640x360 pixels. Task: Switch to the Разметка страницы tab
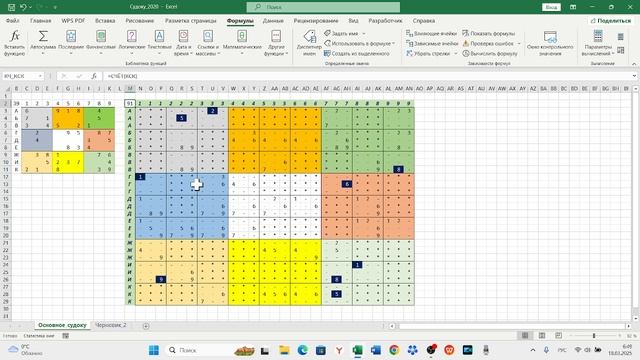pos(191,20)
